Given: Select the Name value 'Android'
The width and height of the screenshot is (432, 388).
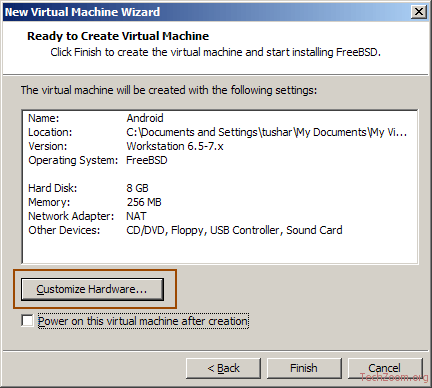Looking at the screenshot, I should coord(145,118).
